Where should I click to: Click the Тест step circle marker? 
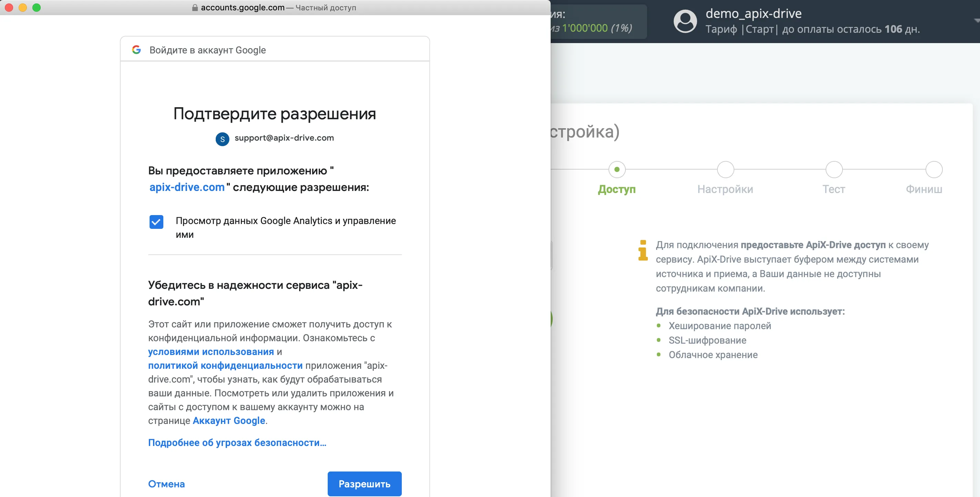coord(834,169)
